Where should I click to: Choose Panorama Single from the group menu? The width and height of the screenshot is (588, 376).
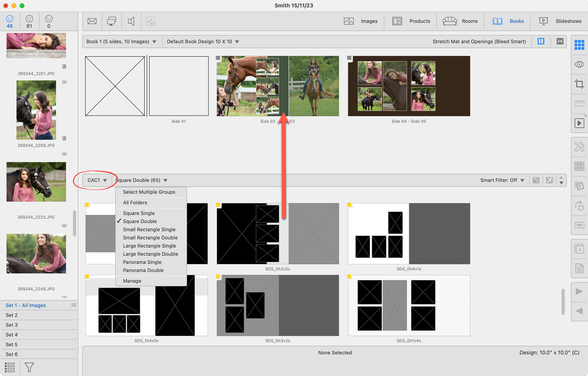[x=142, y=262]
